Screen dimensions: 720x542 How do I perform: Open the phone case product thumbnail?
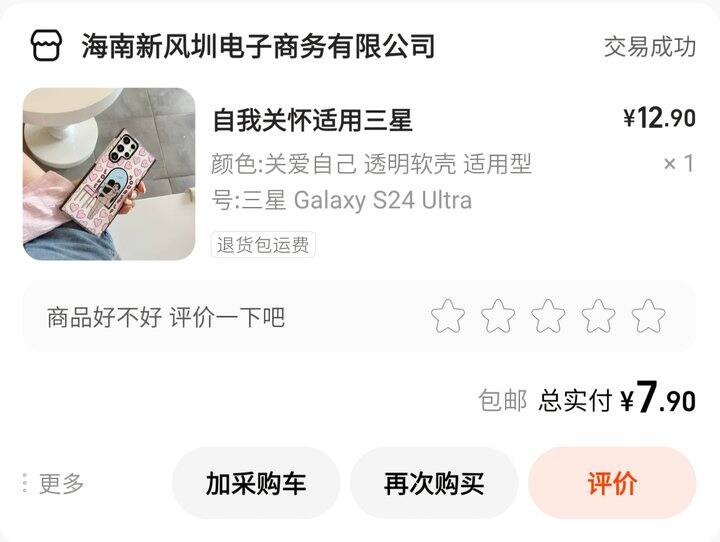click(109, 174)
